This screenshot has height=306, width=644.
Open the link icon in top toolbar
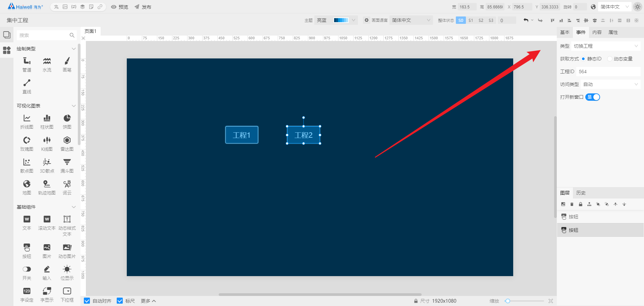pos(100,7)
